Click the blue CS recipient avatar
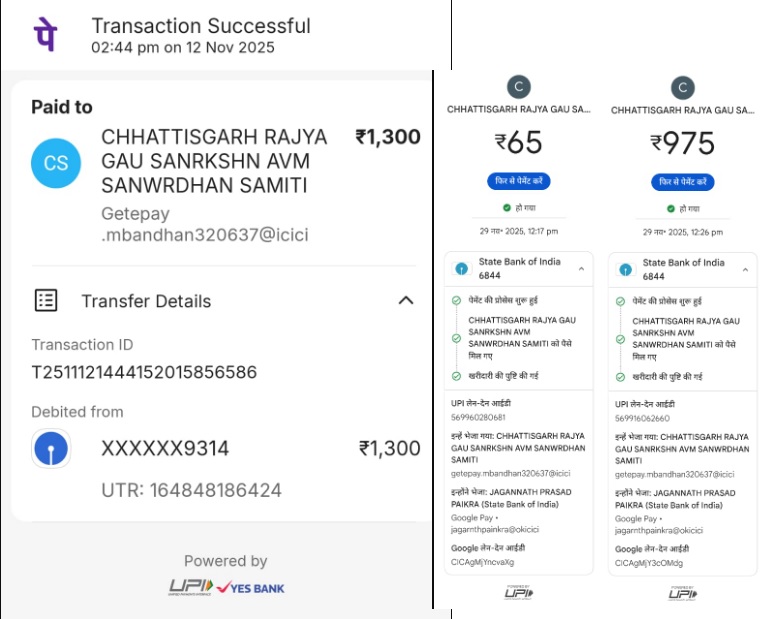 tap(56, 163)
